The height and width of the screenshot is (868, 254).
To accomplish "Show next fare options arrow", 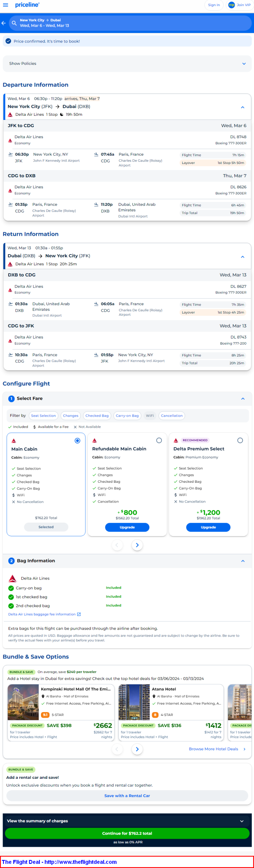I will click(137, 545).
